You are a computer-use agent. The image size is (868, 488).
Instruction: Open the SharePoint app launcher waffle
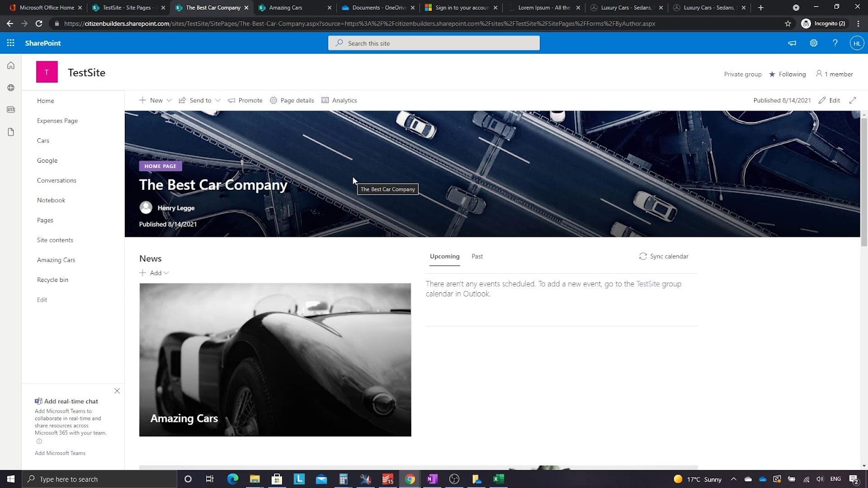[x=10, y=43]
